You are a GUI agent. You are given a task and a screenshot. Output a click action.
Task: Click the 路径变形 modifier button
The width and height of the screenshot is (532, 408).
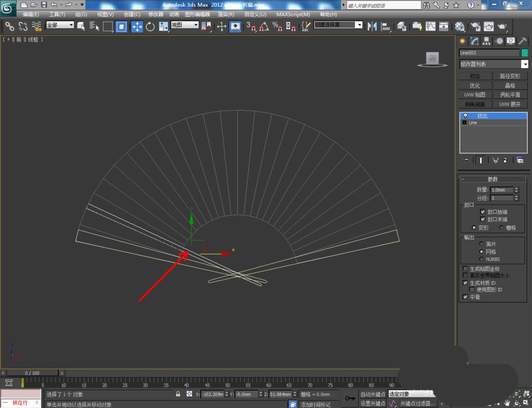[510, 77]
